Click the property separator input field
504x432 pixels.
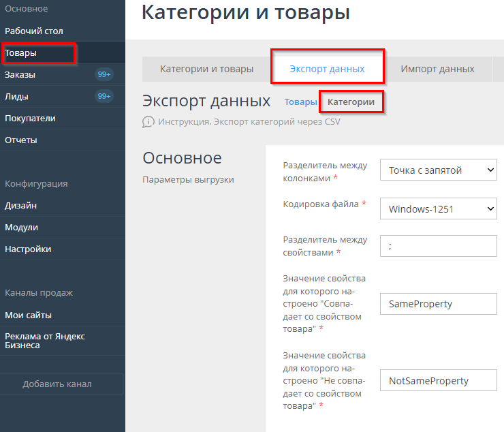tap(439, 246)
